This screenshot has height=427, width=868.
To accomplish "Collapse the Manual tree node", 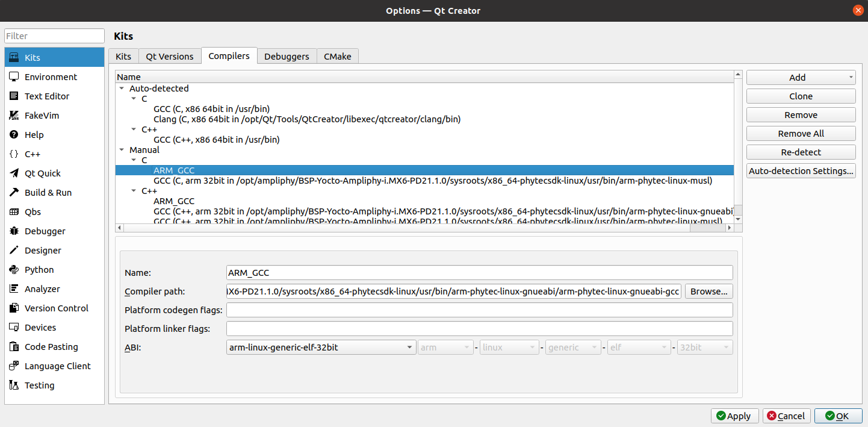I will click(x=122, y=150).
